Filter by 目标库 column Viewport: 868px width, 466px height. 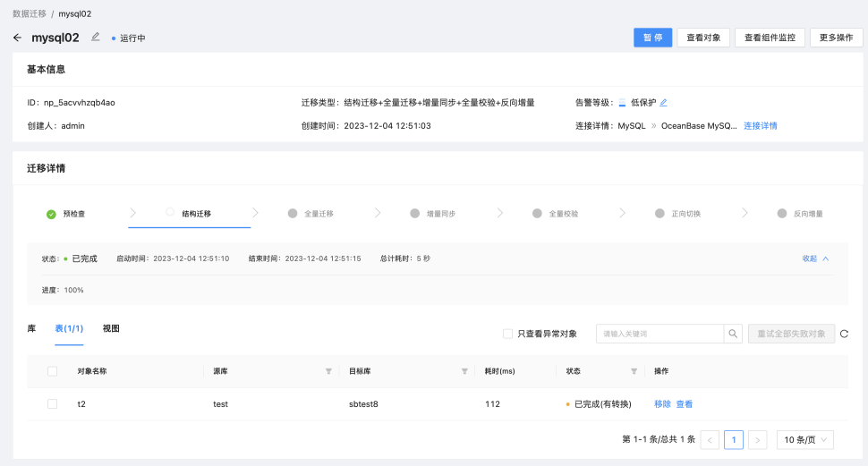(x=464, y=371)
